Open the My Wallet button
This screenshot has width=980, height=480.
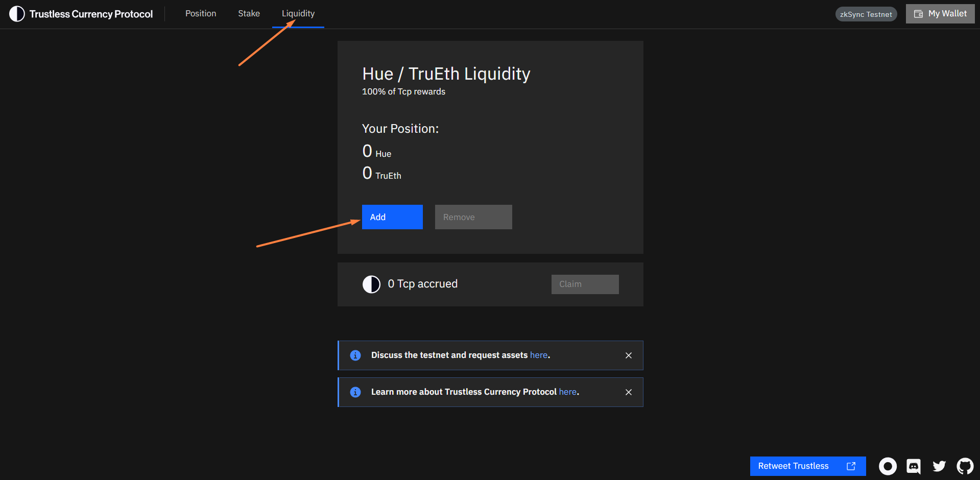coord(940,14)
